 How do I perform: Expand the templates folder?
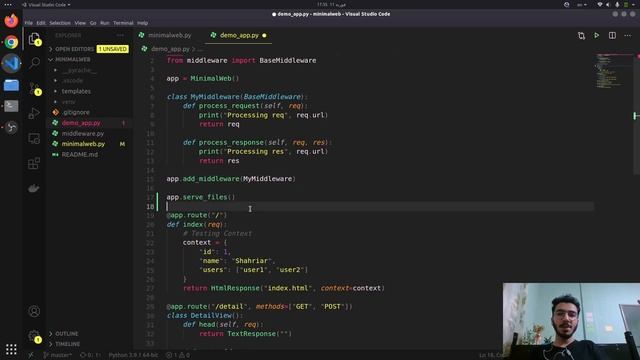pyautogui.click(x=76, y=91)
